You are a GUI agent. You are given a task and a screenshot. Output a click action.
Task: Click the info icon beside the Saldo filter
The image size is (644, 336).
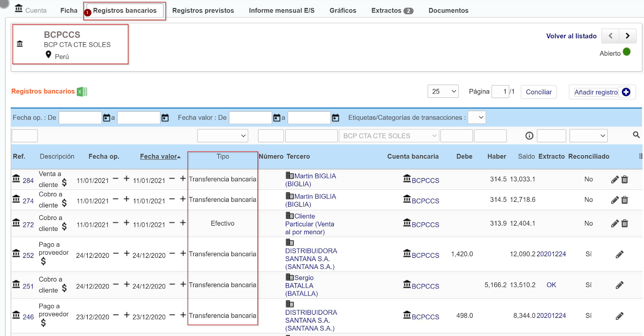click(x=529, y=136)
